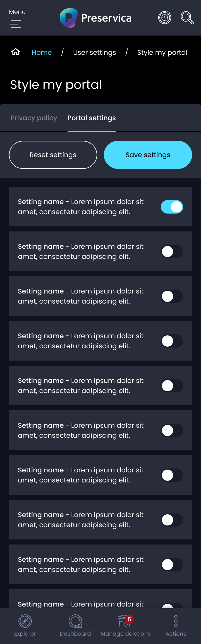Go to Home breadcrumb link
Image resolution: width=201 pixels, height=644 pixels.
tap(42, 53)
